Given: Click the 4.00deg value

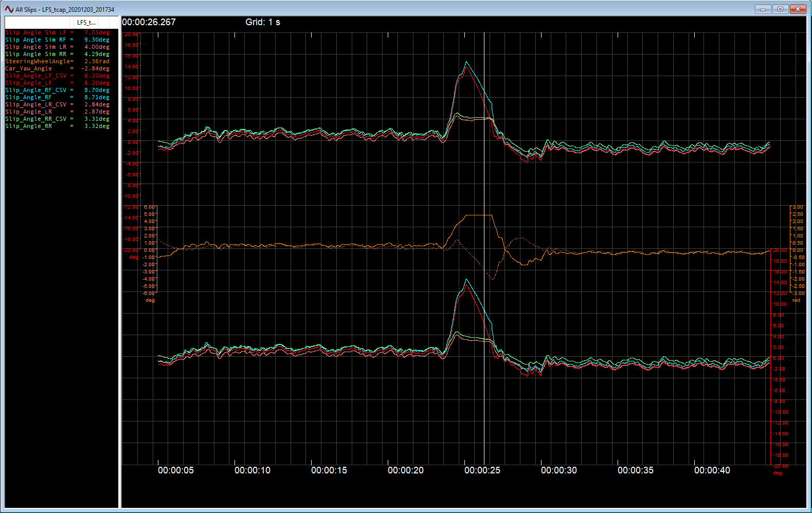Looking at the screenshot, I should (x=97, y=47).
